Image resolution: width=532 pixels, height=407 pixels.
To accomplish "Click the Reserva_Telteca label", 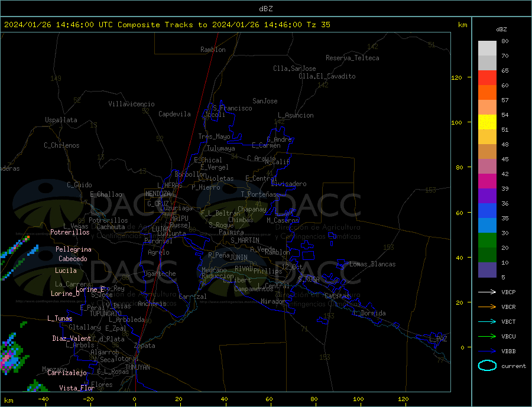I will tap(352, 58).
